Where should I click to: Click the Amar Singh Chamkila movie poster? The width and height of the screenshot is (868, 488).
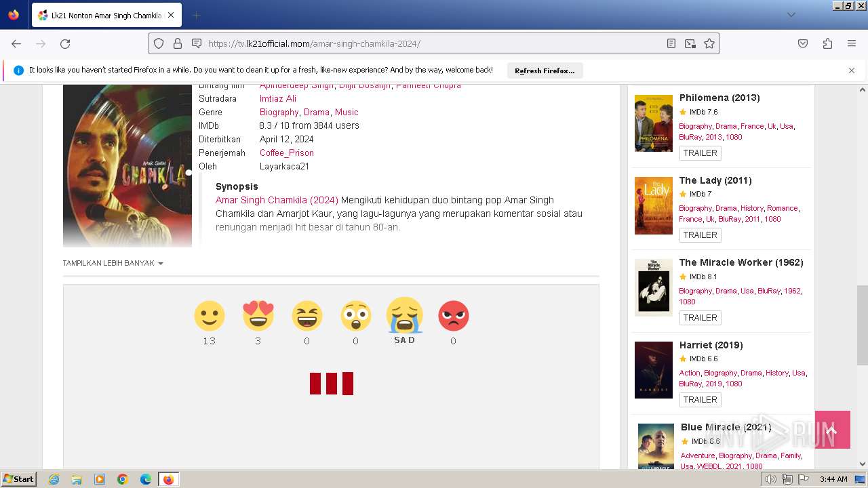(127, 166)
